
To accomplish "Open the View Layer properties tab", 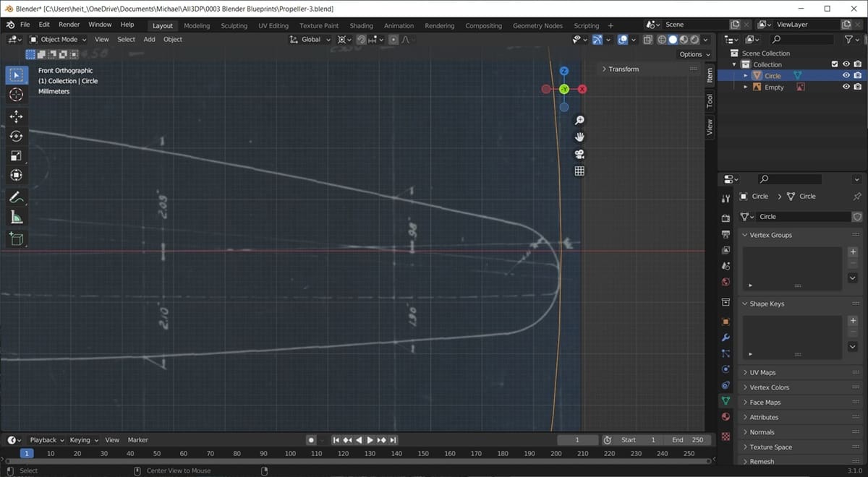I will 726,250.
